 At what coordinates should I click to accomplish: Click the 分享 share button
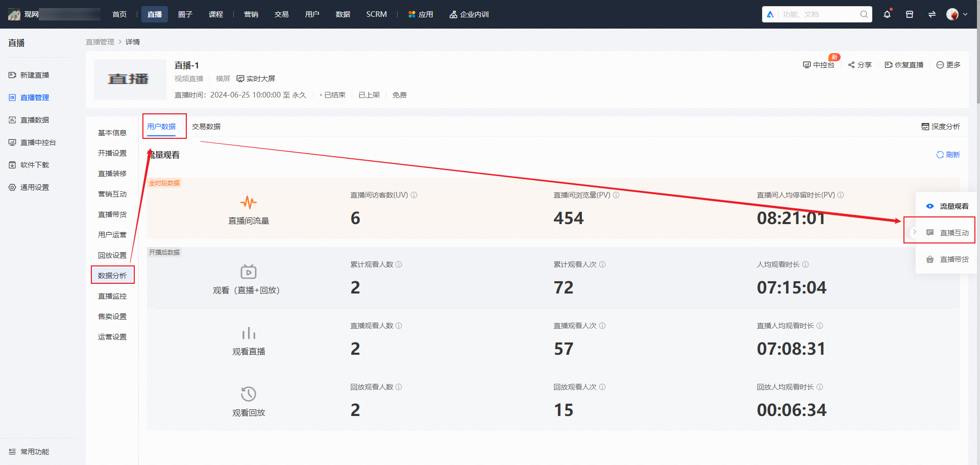pyautogui.click(x=860, y=65)
